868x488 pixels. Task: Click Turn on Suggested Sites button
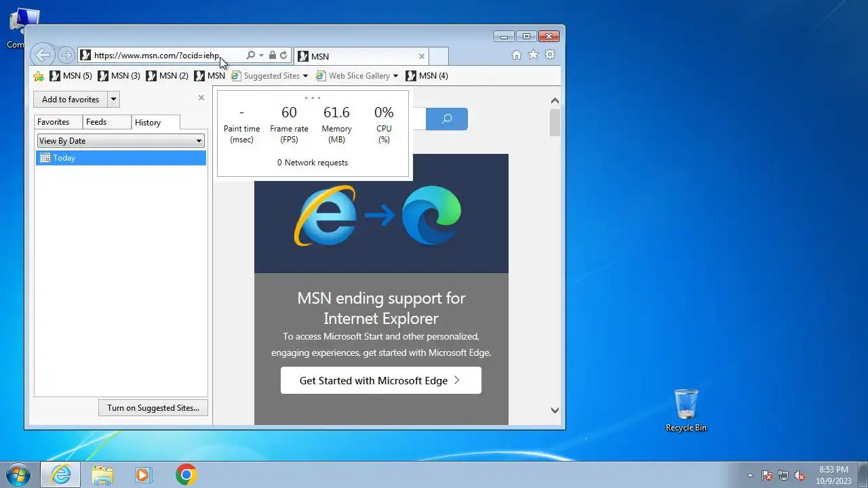(153, 408)
